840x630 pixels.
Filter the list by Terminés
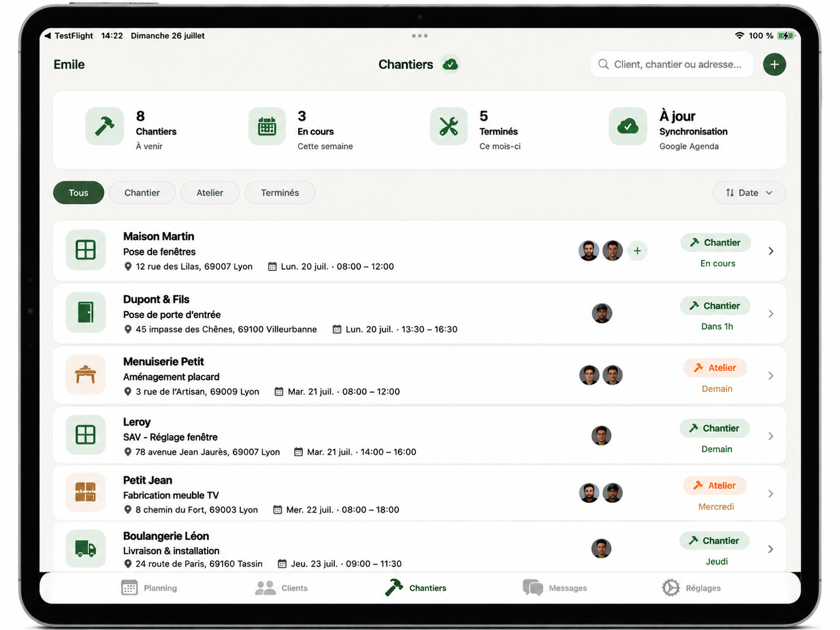click(280, 193)
